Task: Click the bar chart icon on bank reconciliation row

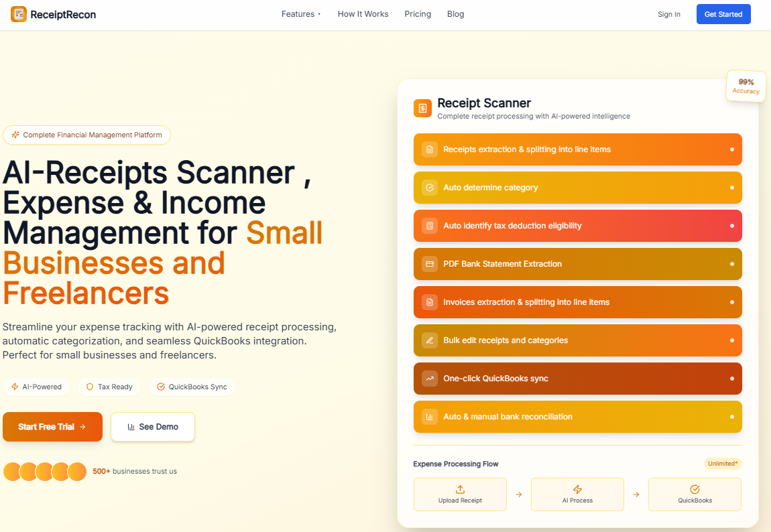Action: pos(429,417)
